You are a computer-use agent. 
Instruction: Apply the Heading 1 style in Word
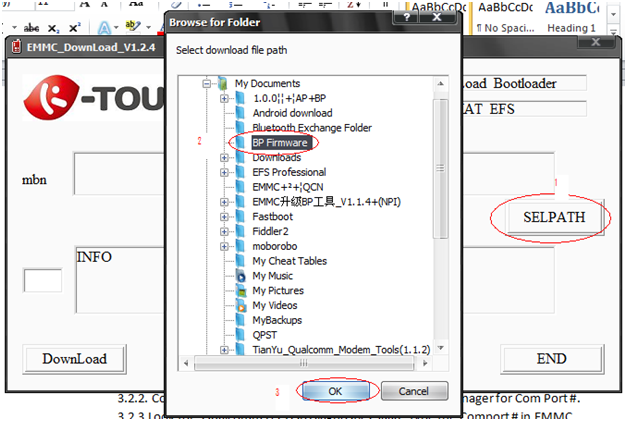coord(571,18)
